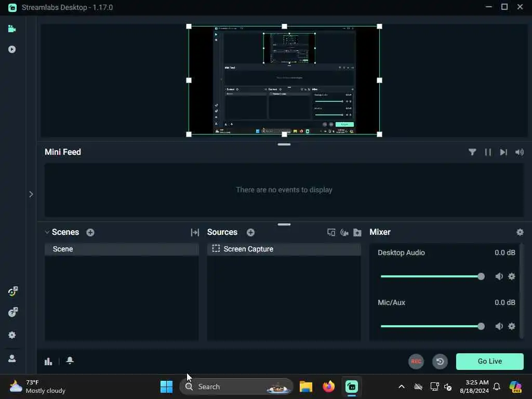Select the screen capture preview in the editor
This screenshot has width=532, height=399.
coord(284,81)
